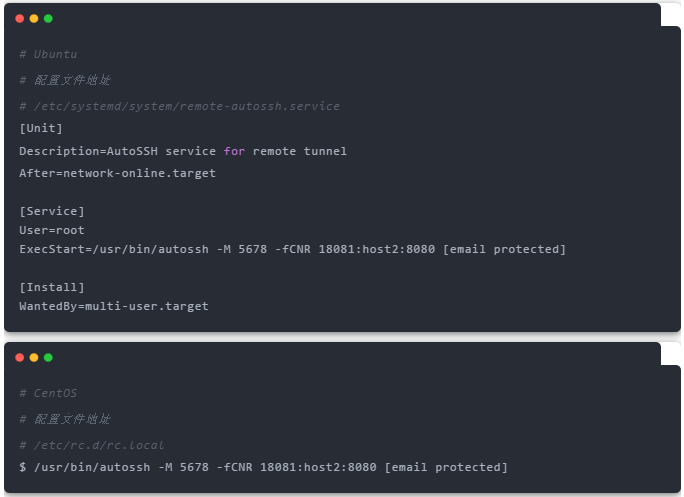Click the purple 'for' keyword in the Description line
Image resolution: width=684 pixels, height=497 pixels.
[x=234, y=151]
